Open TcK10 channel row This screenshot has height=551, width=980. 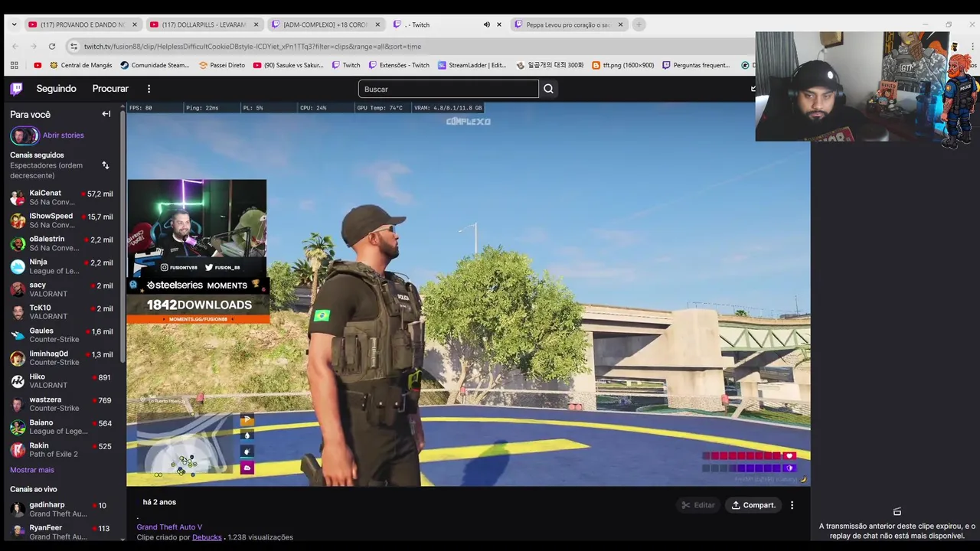click(61, 312)
